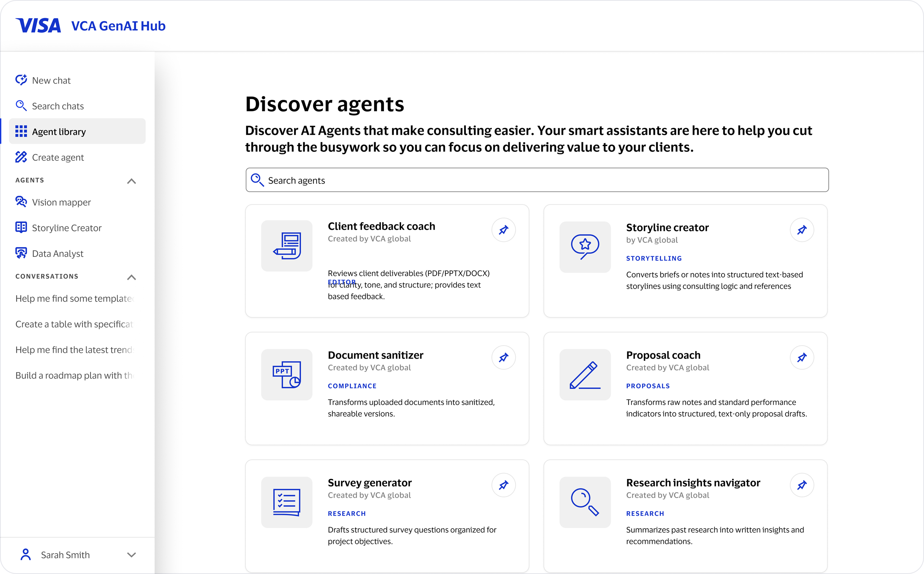Select Agent library in the sidebar
Viewport: 924px width, 574px height.
pyautogui.click(x=77, y=131)
